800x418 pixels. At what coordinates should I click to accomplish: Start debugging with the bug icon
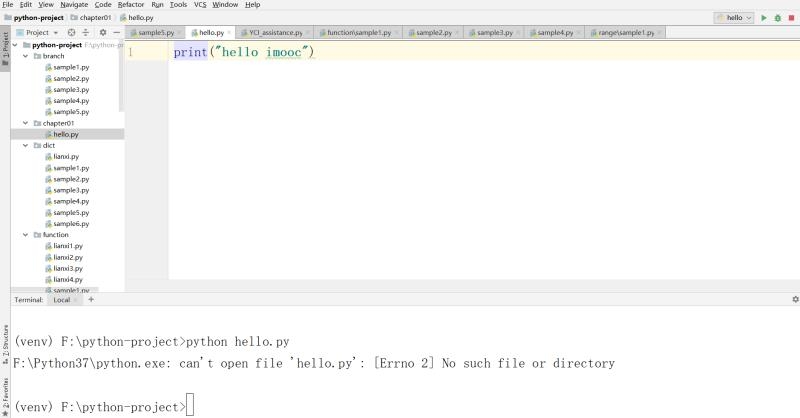coord(778,18)
